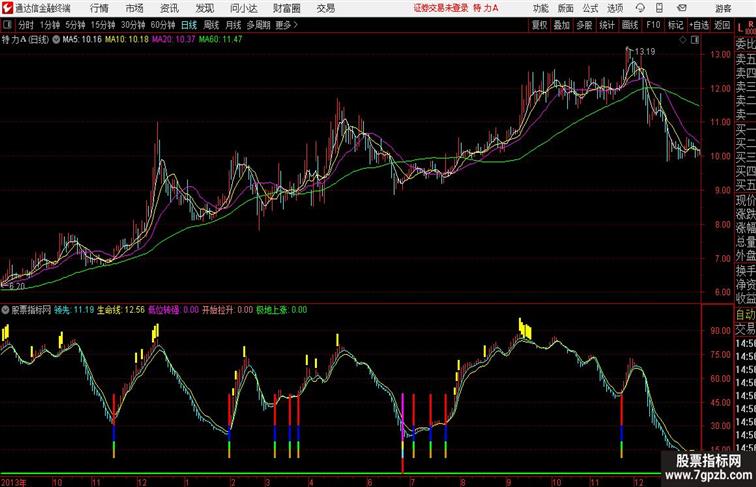Screen dimensions: 756x487
Task: Open the 问小达 menu
Action: [243, 8]
